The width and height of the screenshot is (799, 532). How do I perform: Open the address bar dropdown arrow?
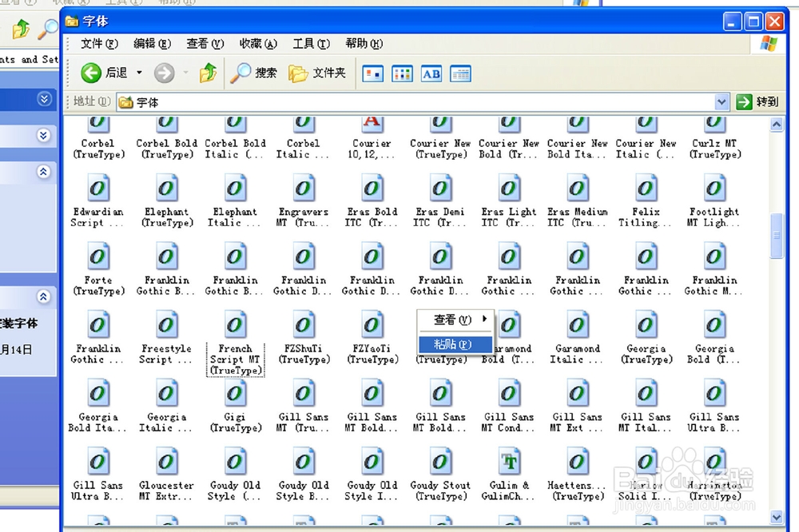pyautogui.click(x=721, y=101)
